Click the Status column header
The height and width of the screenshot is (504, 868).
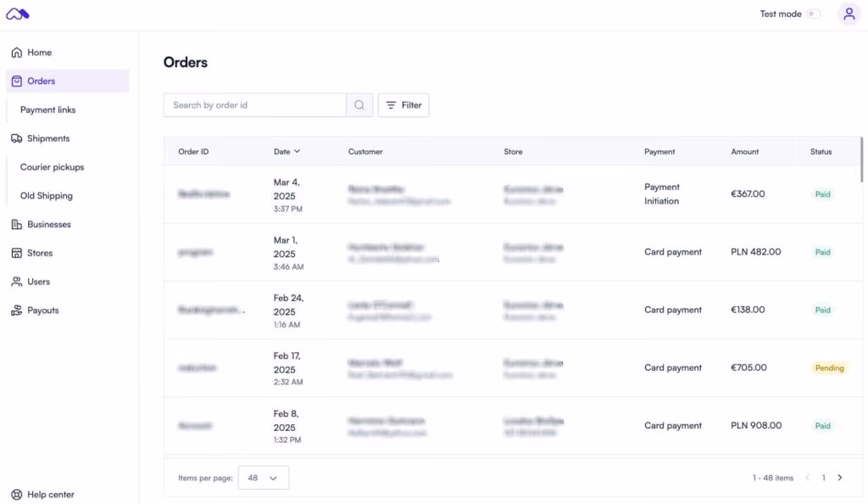[821, 152]
